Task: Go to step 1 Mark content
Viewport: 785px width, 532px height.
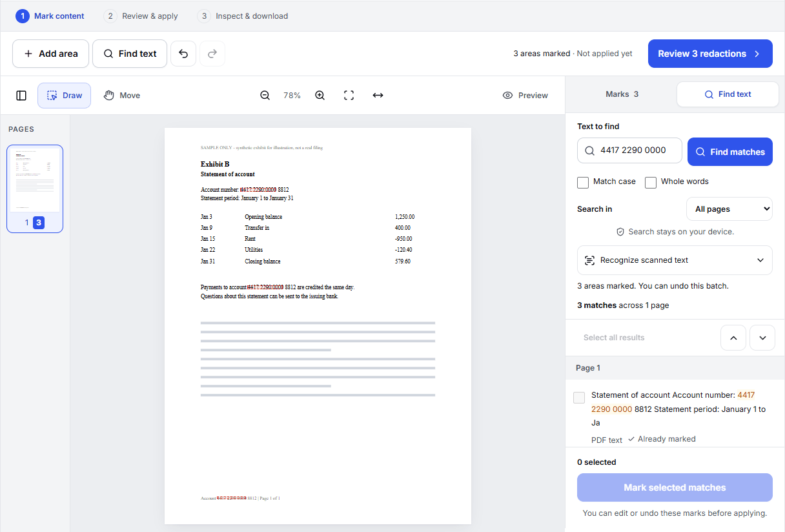Action: click(50, 16)
